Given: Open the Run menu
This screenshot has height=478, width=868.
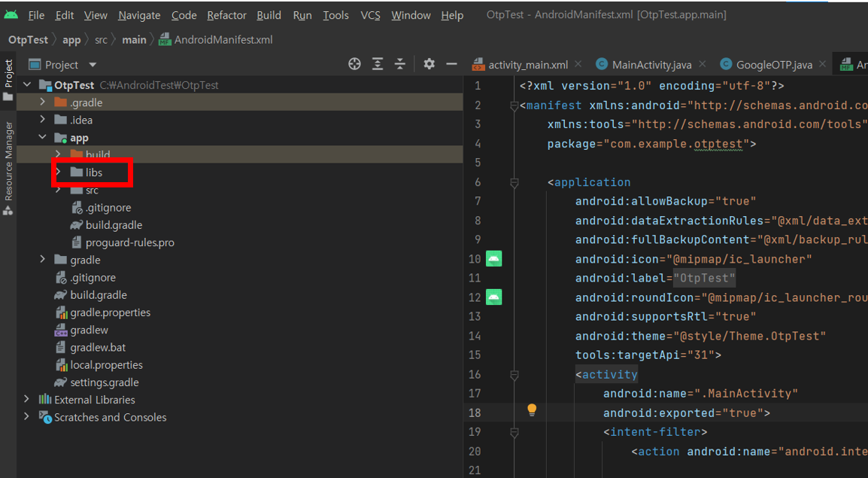Looking at the screenshot, I should coord(302,16).
